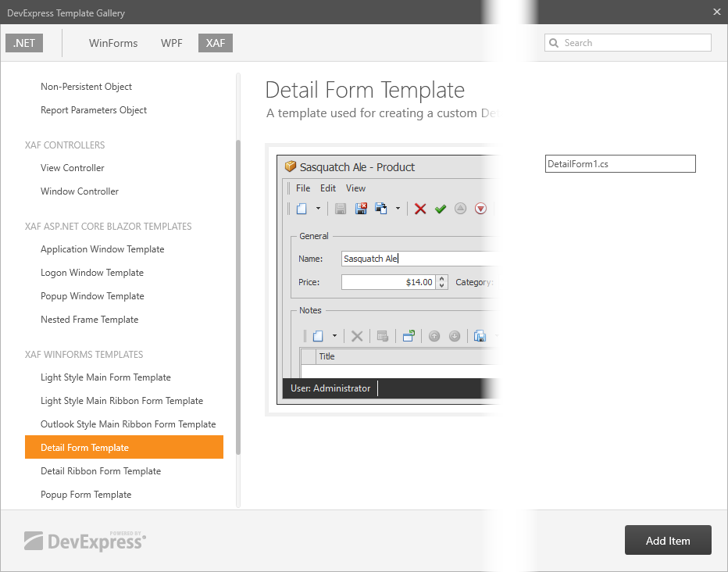Click the Save and Close icon in preview
Viewport: 728px width, 572px height.
point(361,209)
